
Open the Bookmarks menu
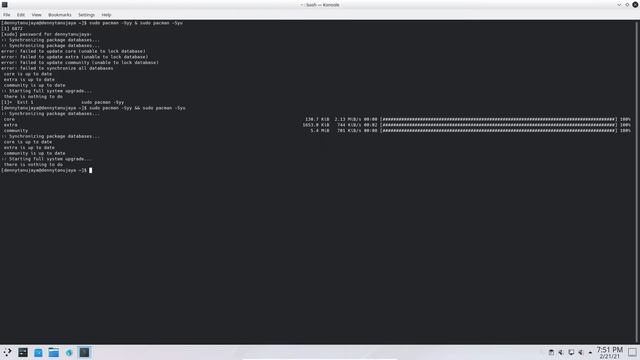(60, 15)
